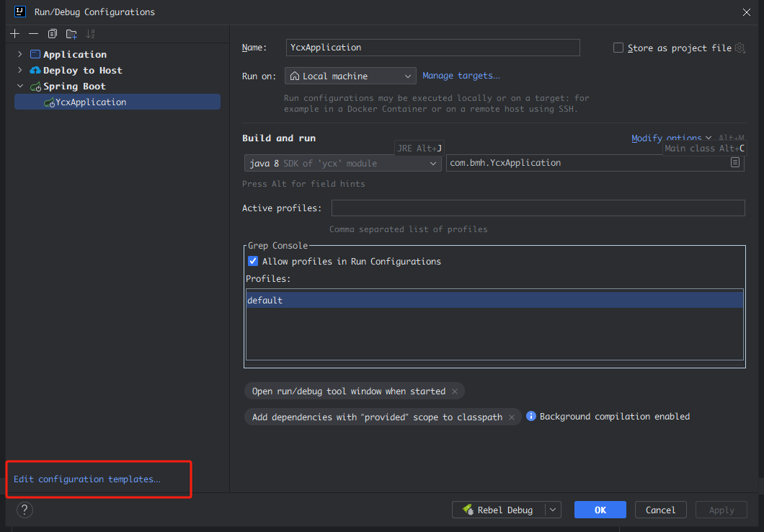Click 'Add dependencies with provided scope' chip text
The width and height of the screenshot is (764, 532).
pyautogui.click(x=377, y=417)
